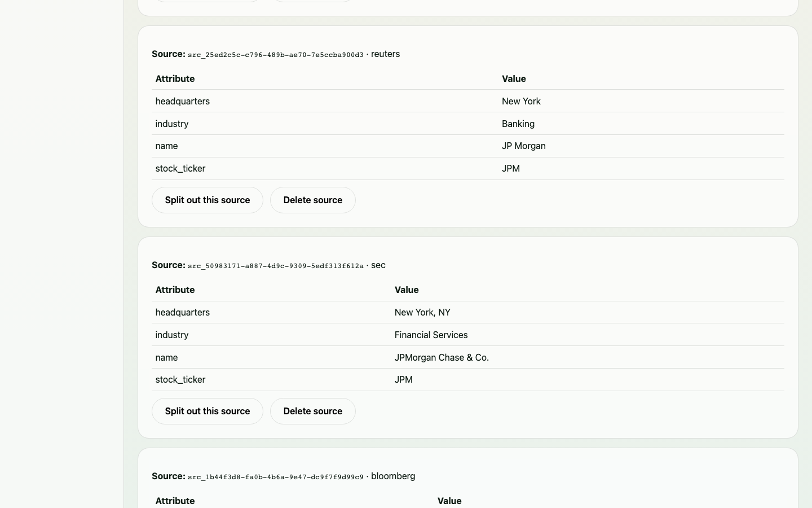Delete the reuters source
Image resolution: width=812 pixels, height=508 pixels.
[313, 200]
